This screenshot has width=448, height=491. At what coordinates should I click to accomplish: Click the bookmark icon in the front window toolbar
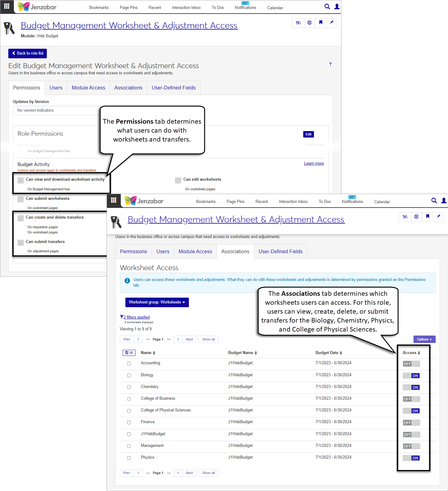[x=428, y=217]
